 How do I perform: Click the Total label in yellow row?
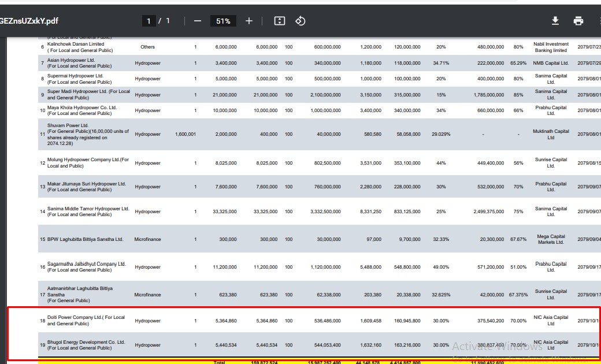(219, 362)
